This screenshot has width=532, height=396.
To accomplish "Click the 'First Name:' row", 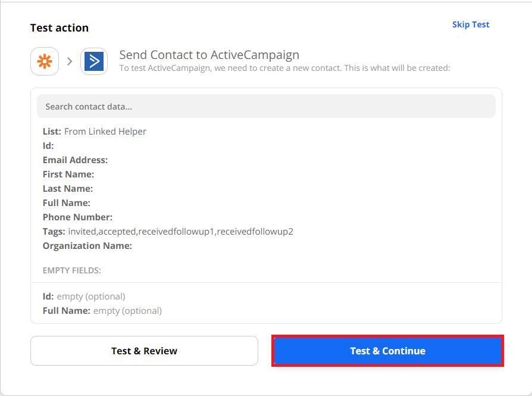I will [68, 174].
